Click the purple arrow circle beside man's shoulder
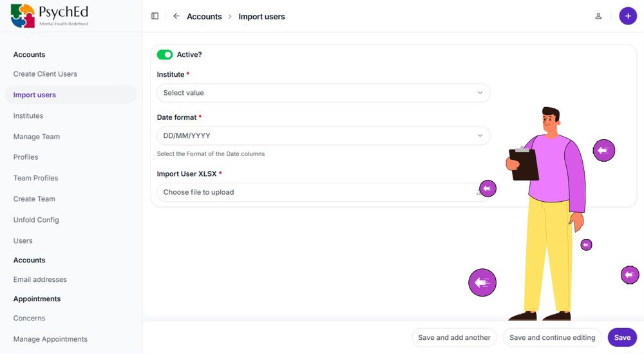Image resolution: width=644 pixels, height=354 pixels. coord(604,150)
